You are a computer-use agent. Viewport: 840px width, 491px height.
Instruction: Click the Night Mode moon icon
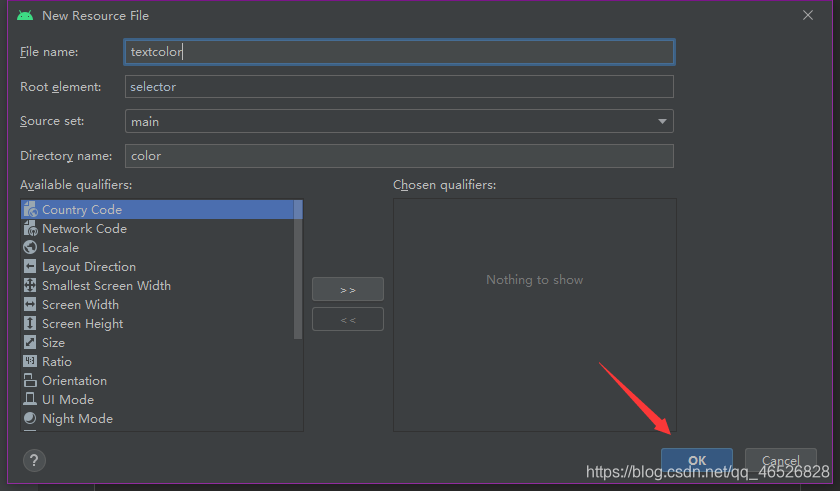pos(30,418)
